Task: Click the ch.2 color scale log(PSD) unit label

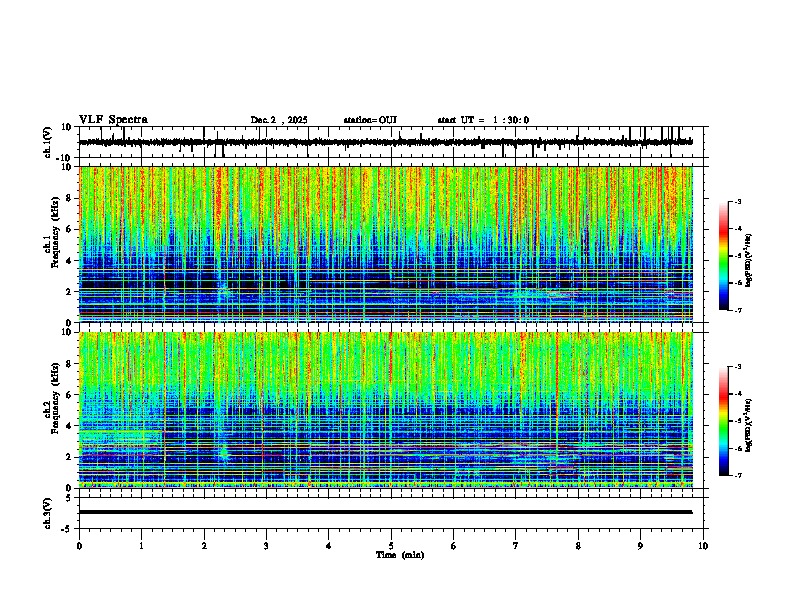Action: click(x=748, y=425)
